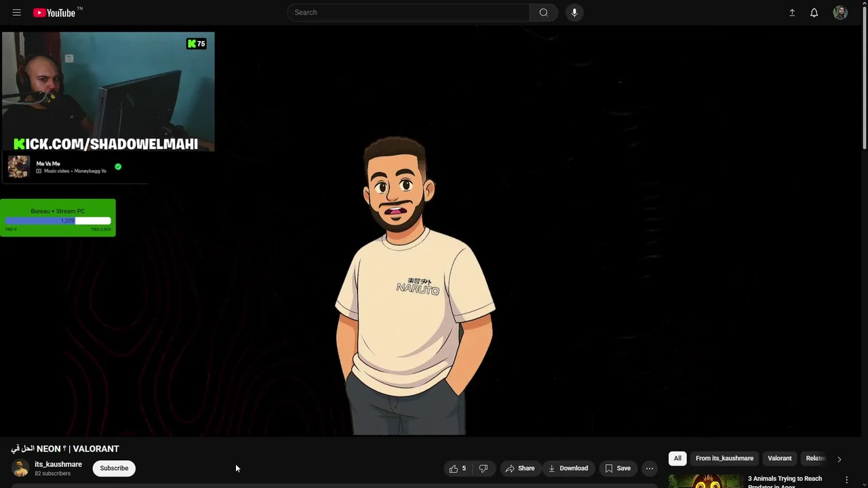Open the create upload icon
Image resolution: width=868 pixels, height=488 pixels.
(792, 12)
